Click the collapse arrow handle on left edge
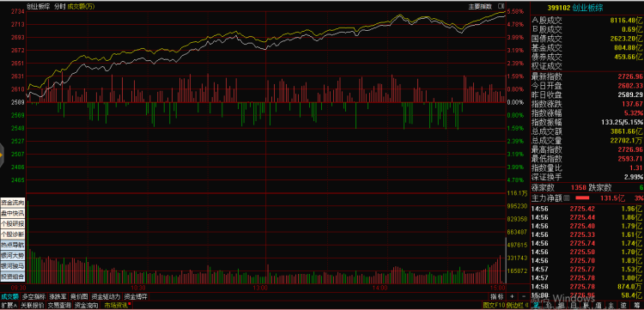Image resolution: width=644 pixels, height=310 pixels. tap(2, 155)
